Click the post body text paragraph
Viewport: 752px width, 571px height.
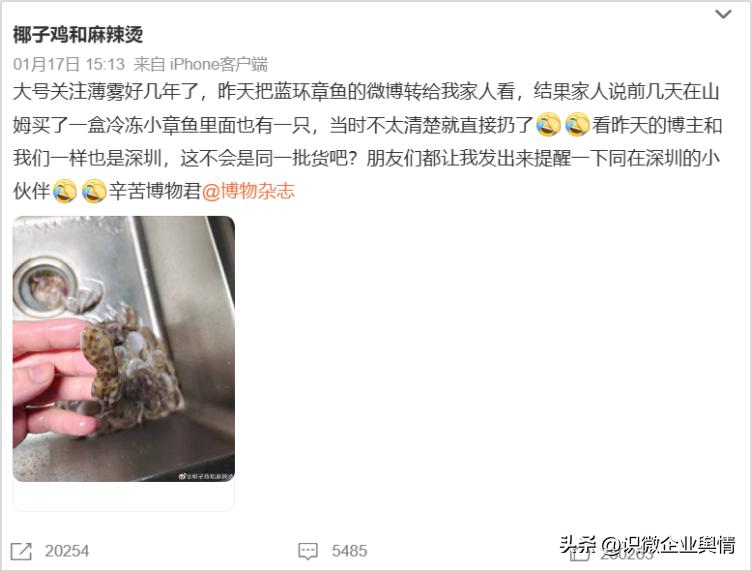pos(367,141)
